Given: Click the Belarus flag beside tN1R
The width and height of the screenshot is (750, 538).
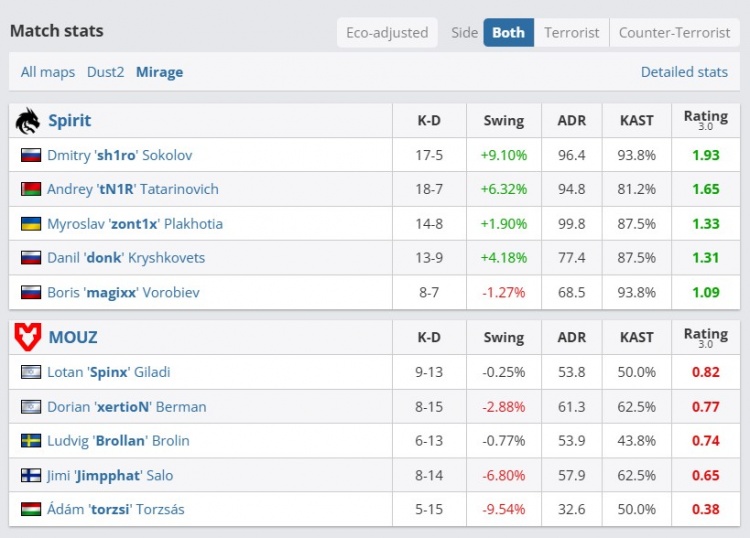Looking at the screenshot, I should tap(31, 189).
